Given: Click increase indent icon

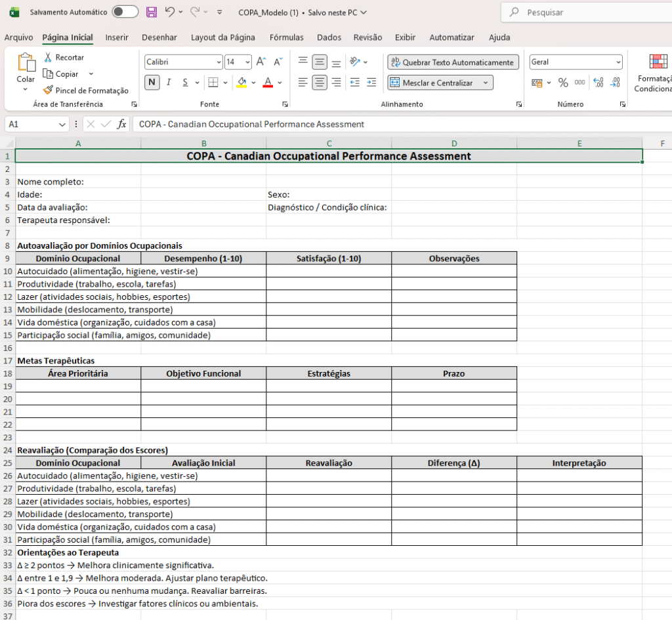Looking at the screenshot, I should (x=371, y=82).
